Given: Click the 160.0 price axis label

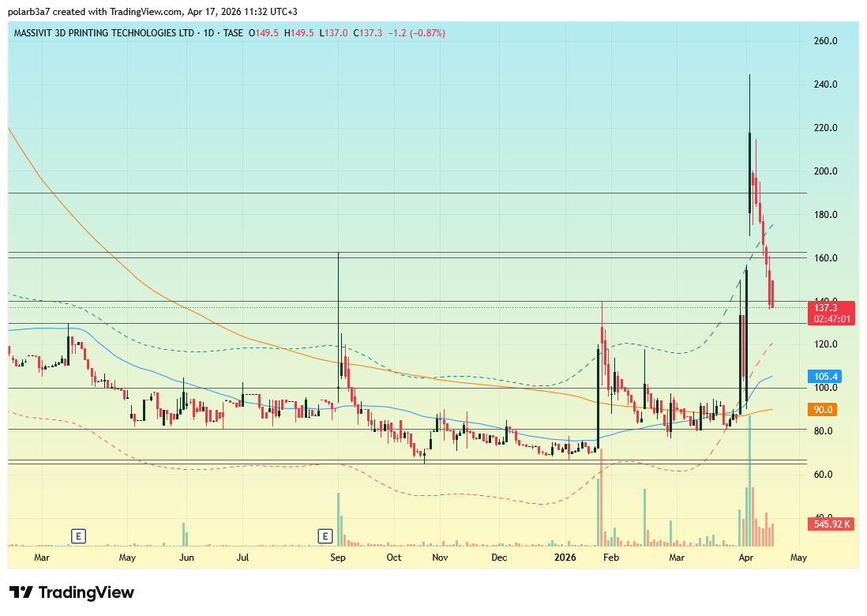Looking at the screenshot, I should pos(825,258).
